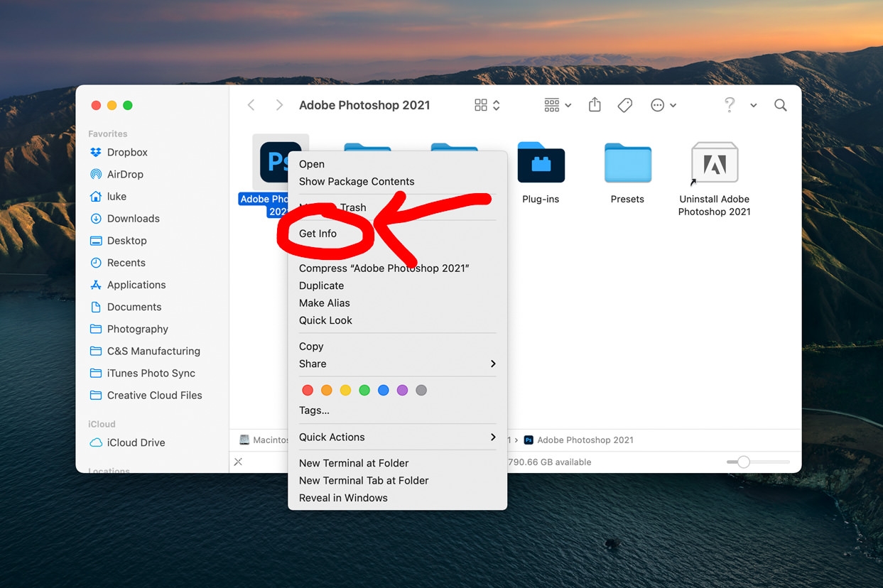This screenshot has width=883, height=588.
Task: Expand the Quick Actions submenu
Action: [x=397, y=437]
